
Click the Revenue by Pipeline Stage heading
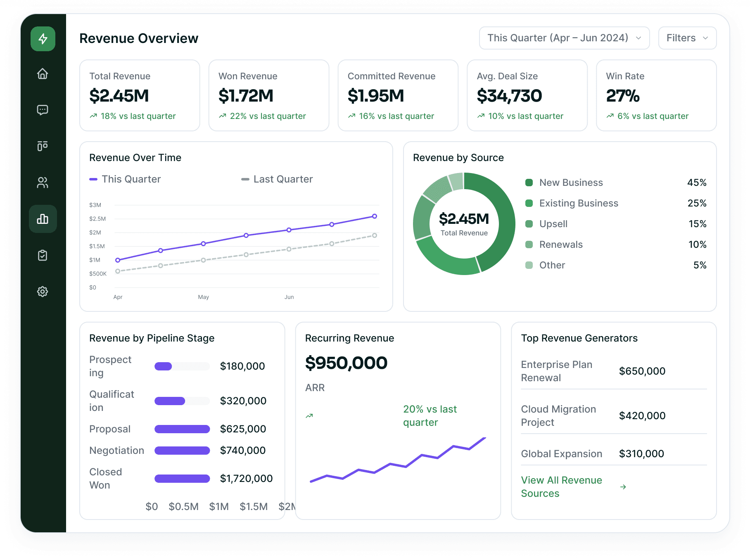pyautogui.click(x=152, y=338)
